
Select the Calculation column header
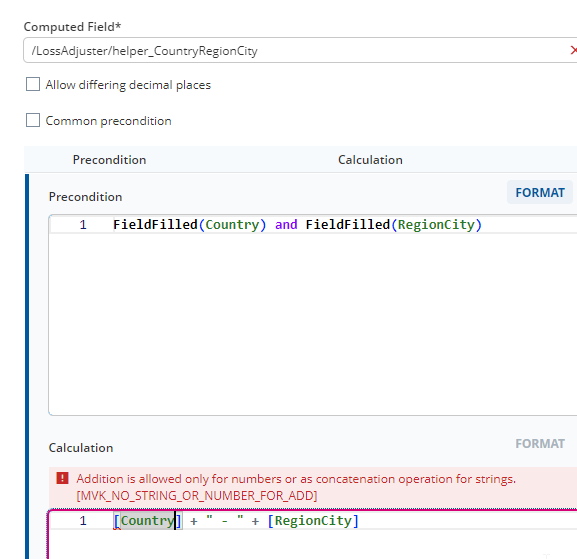pyautogui.click(x=370, y=160)
